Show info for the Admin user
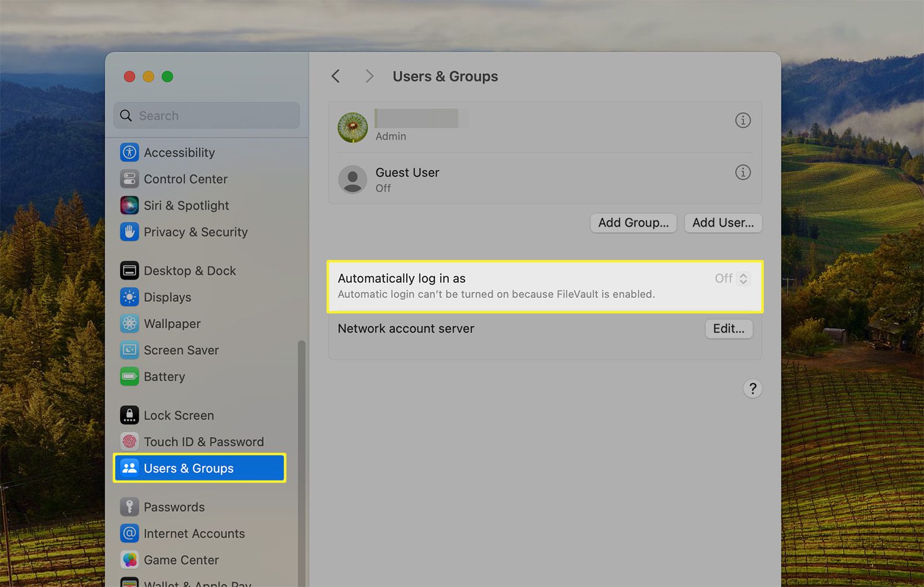The image size is (924, 587). point(743,120)
